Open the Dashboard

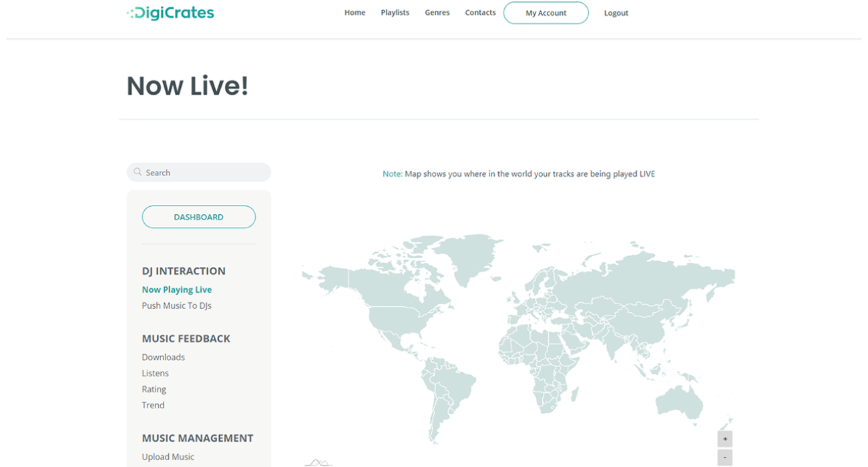pos(198,217)
